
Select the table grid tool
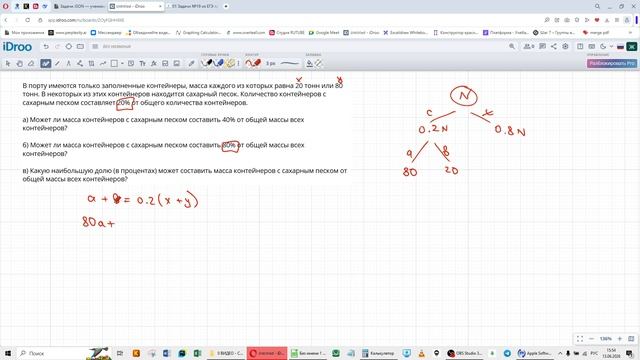click(91, 63)
